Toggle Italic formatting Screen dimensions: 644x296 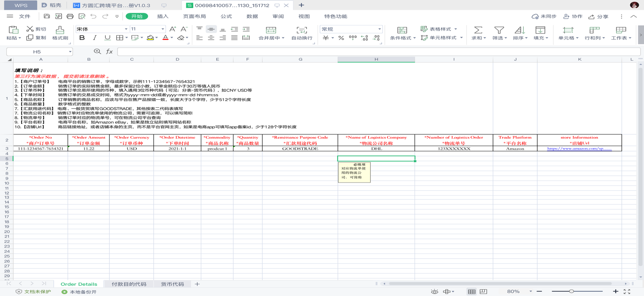(95, 38)
